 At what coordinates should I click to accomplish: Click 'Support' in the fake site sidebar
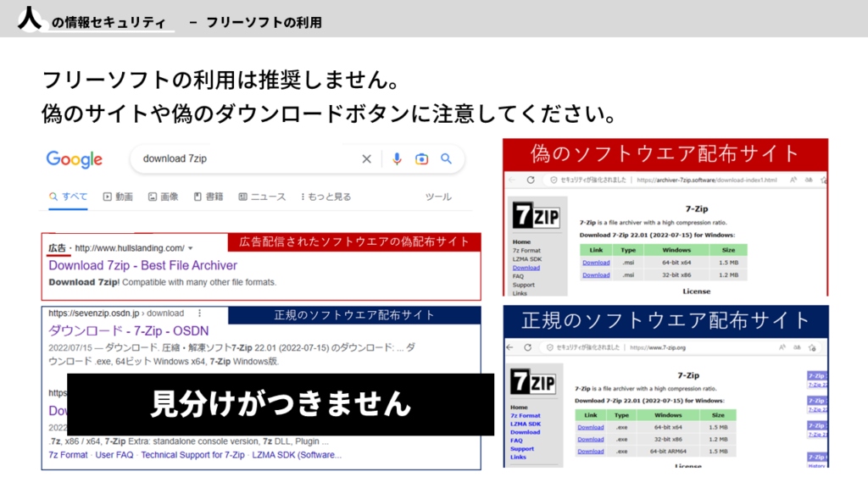pos(524,285)
